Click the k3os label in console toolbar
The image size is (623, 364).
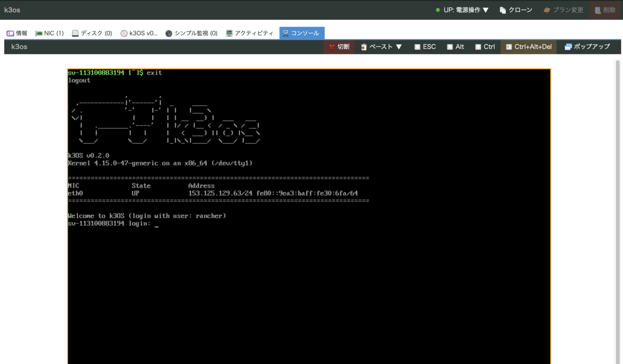(x=19, y=47)
